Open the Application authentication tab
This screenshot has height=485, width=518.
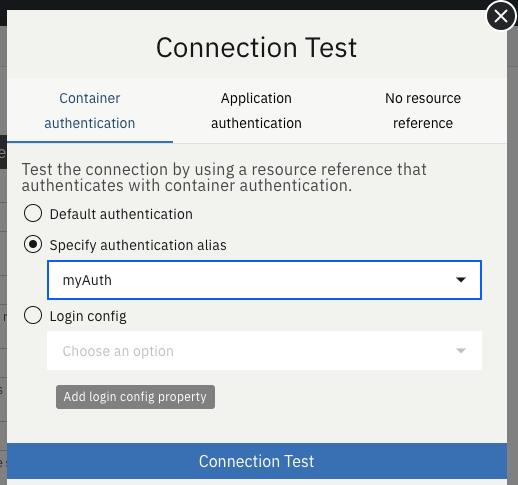click(256, 111)
